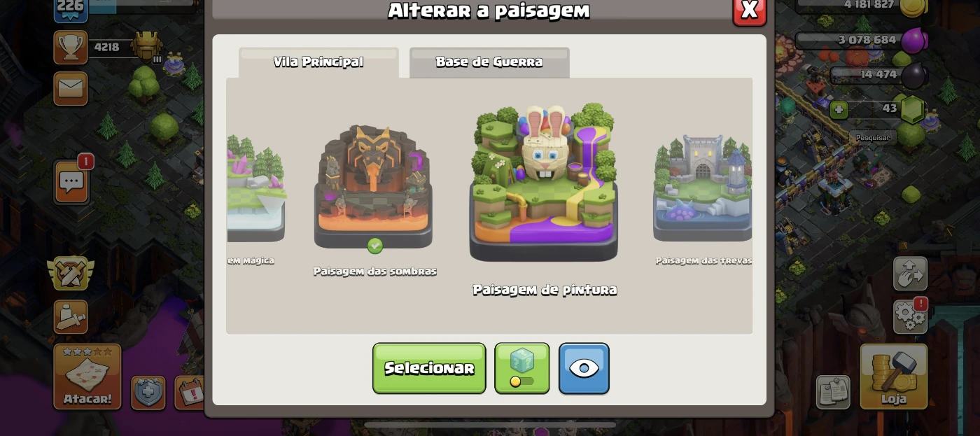
Task: Click the Pesquisar label
Action: point(873,138)
